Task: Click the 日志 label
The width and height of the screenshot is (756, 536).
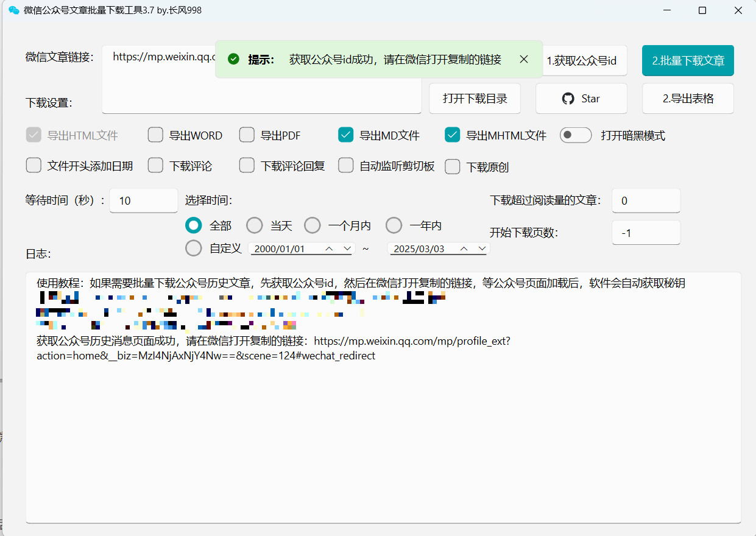Action: [38, 254]
